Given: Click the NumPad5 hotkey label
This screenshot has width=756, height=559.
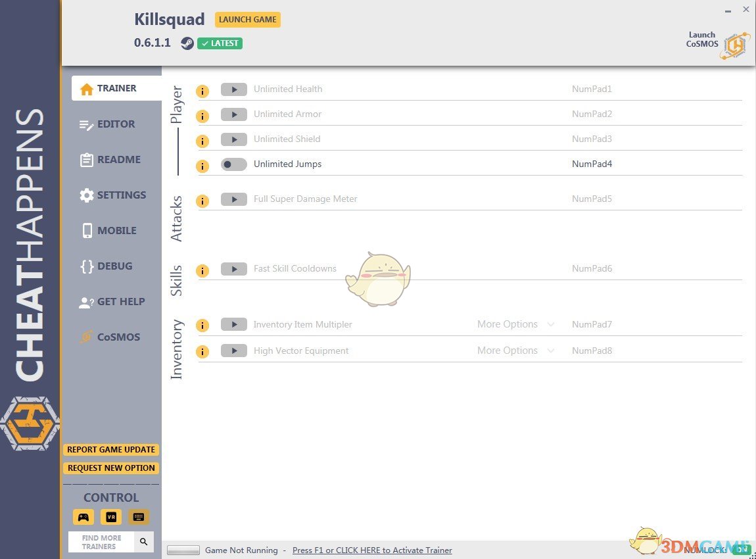Looking at the screenshot, I should point(592,199).
